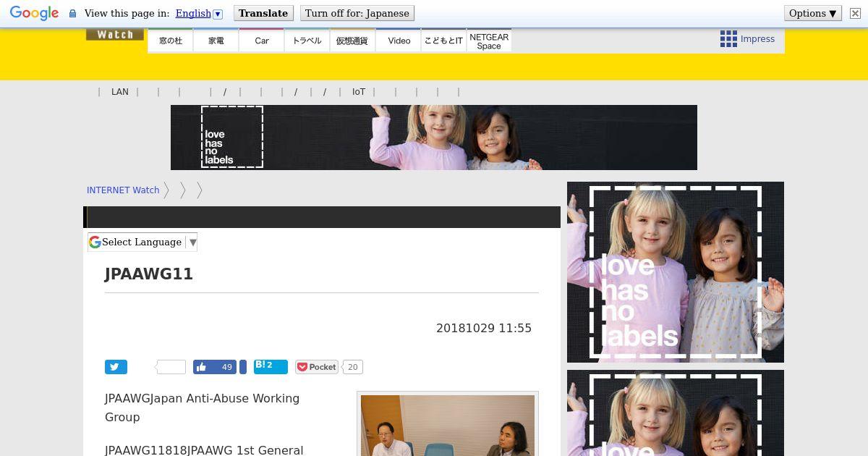
Task: Open the Select Language dropdown
Action: [142, 242]
